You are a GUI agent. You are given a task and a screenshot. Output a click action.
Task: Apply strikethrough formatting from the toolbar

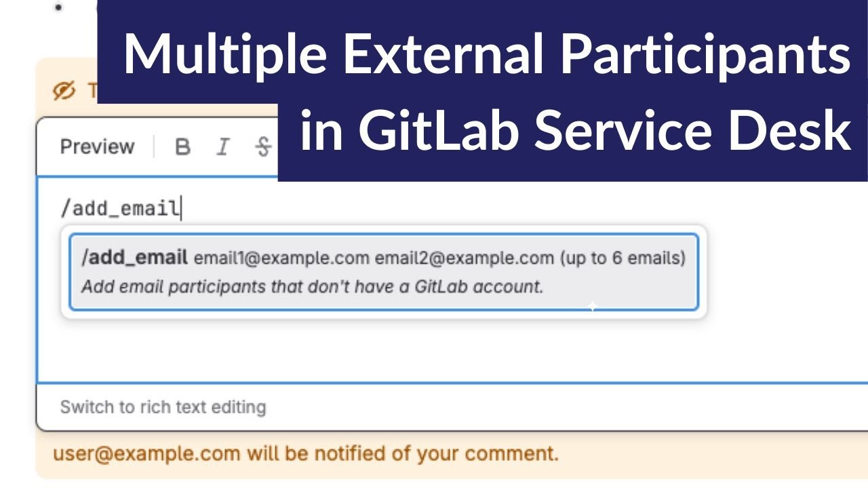pos(264,147)
